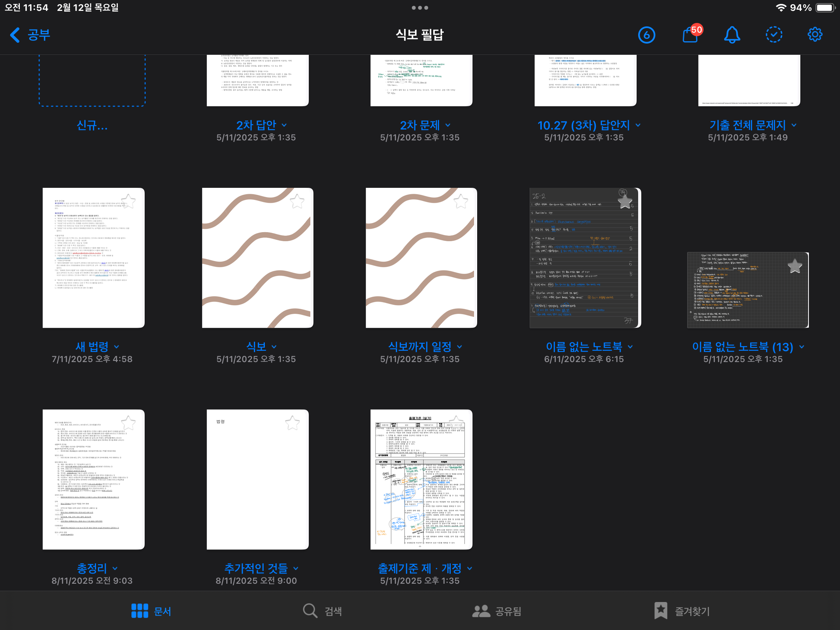Tap the 10.27 (3차) 답안지 title

[583, 125]
